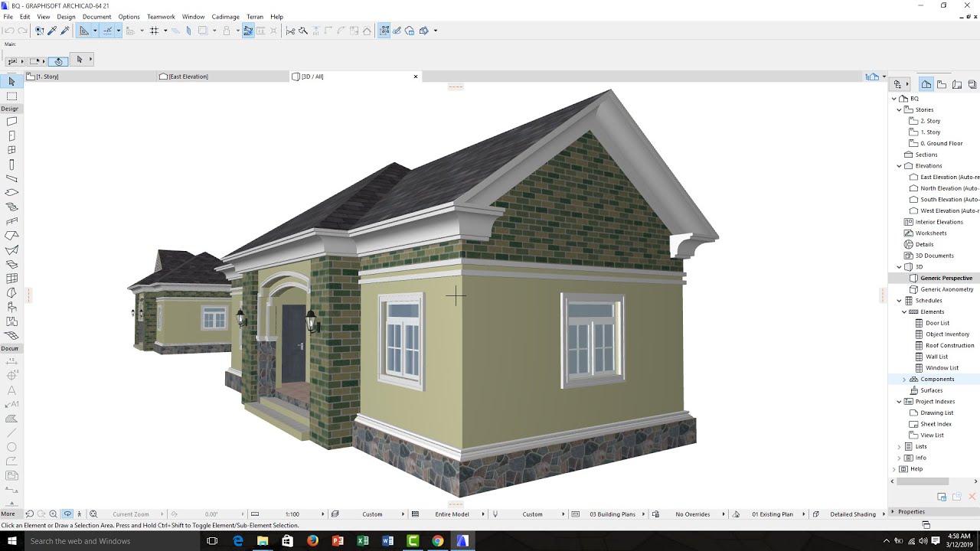Select the Arrow selection tool
This screenshot has width=980, height=551.
tap(11, 80)
